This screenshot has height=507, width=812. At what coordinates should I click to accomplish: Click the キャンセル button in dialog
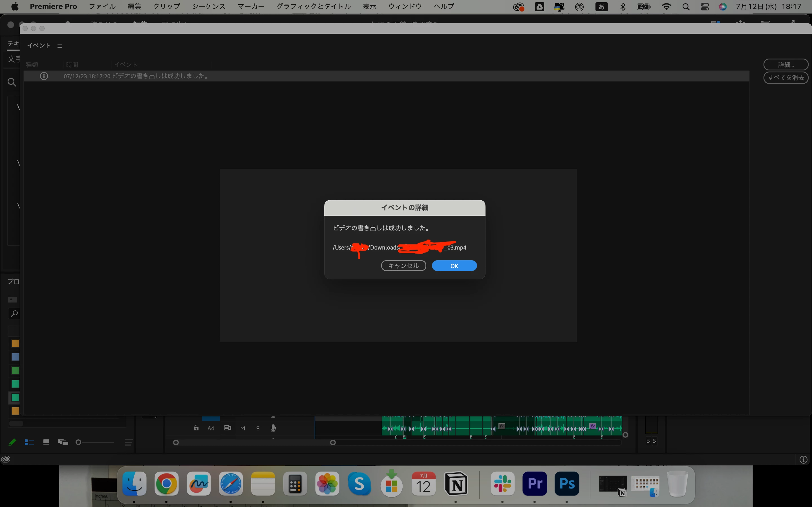click(403, 266)
